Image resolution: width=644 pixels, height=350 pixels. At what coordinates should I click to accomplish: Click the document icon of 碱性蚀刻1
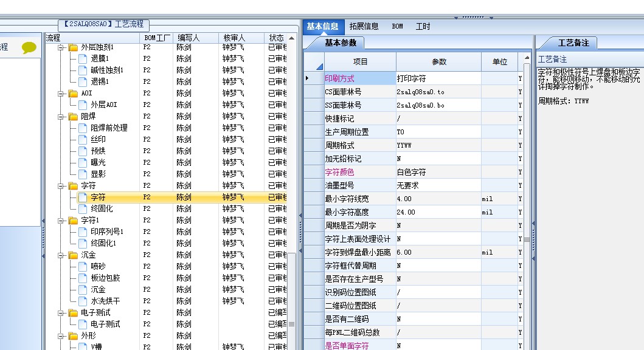(x=83, y=70)
